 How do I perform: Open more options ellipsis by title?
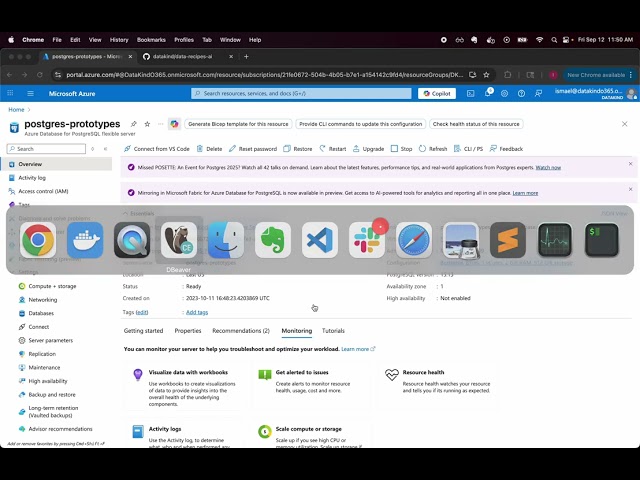point(160,124)
